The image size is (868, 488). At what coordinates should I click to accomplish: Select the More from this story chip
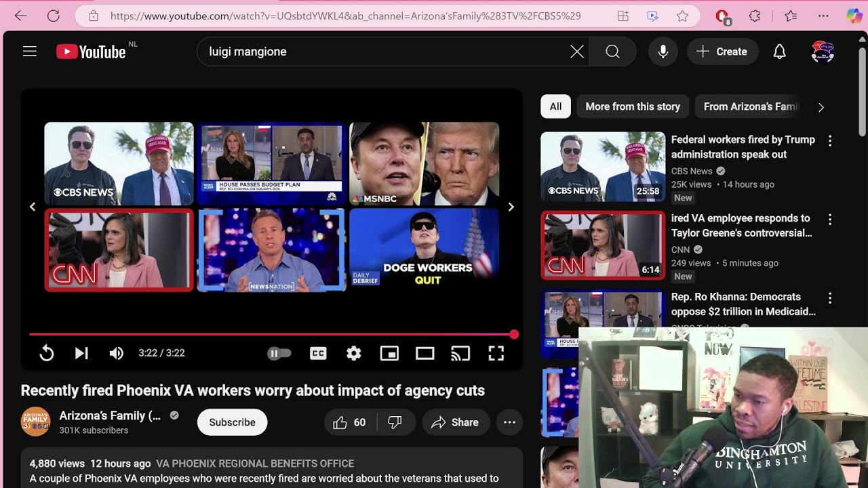click(x=633, y=106)
